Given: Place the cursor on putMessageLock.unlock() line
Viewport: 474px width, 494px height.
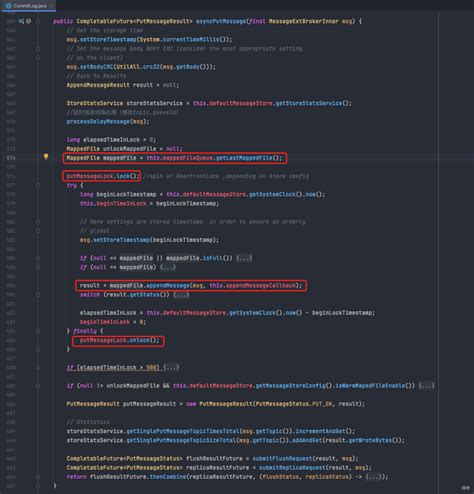Looking at the screenshot, I should [x=119, y=340].
